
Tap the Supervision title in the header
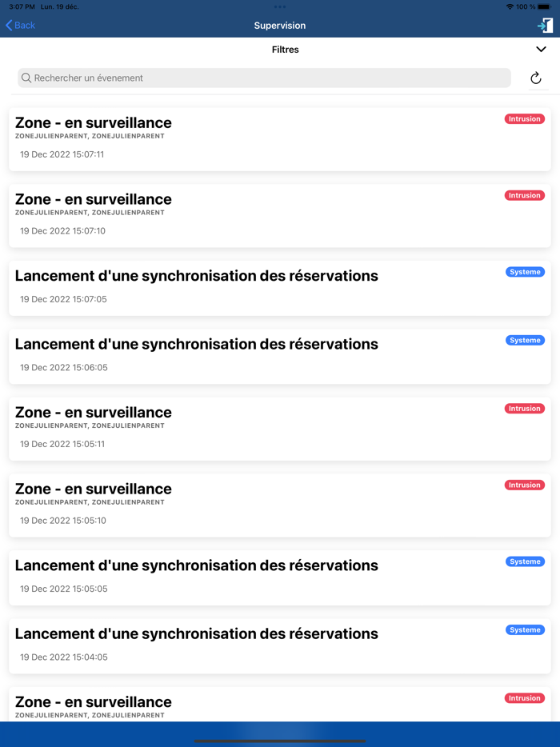point(280,25)
